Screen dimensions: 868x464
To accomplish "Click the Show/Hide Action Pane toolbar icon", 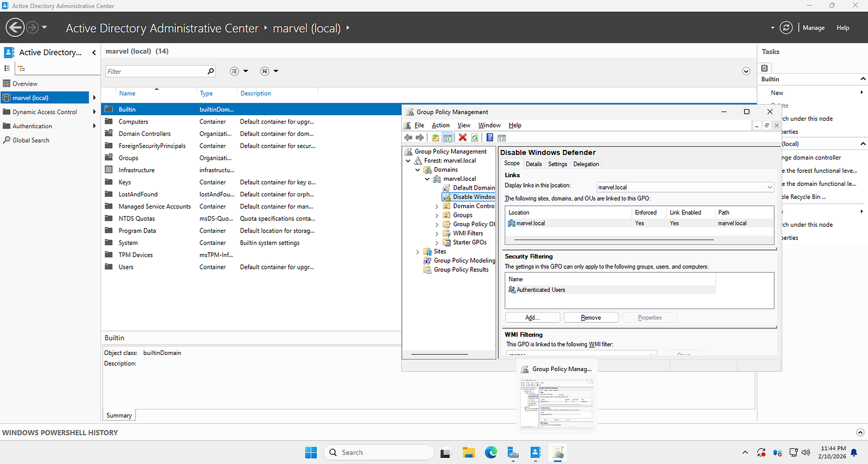I will (x=502, y=138).
